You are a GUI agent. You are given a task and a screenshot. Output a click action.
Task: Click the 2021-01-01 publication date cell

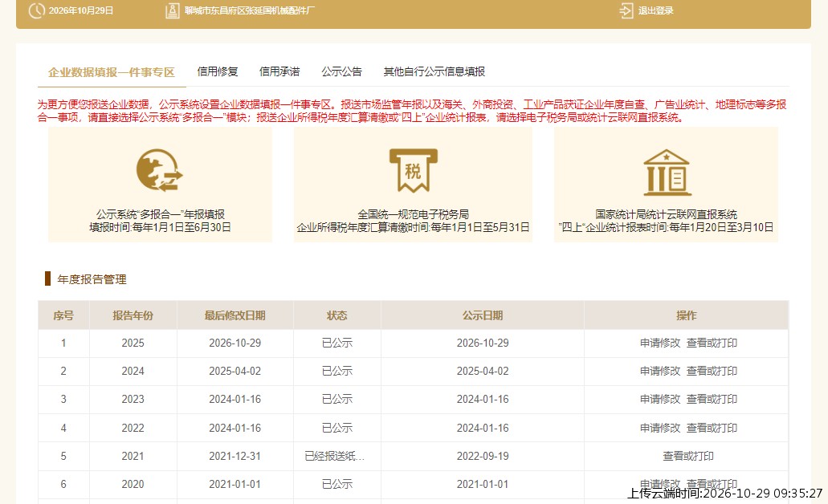483,484
